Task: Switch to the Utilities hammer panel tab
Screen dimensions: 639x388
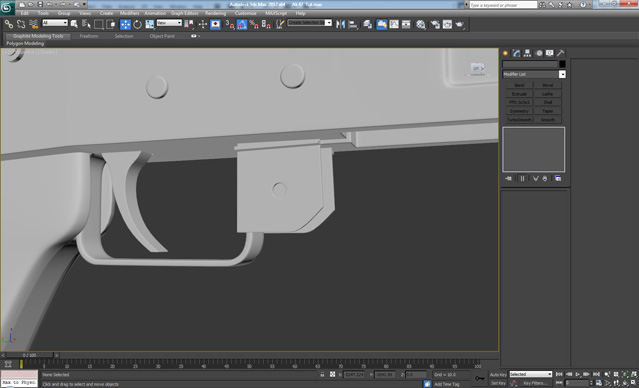Action: click(x=560, y=53)
